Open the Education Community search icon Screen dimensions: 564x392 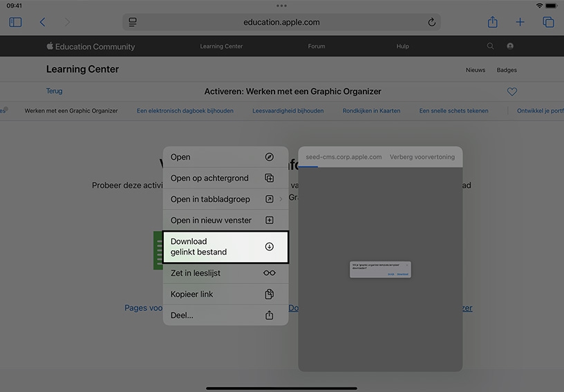tap(490, 46)
